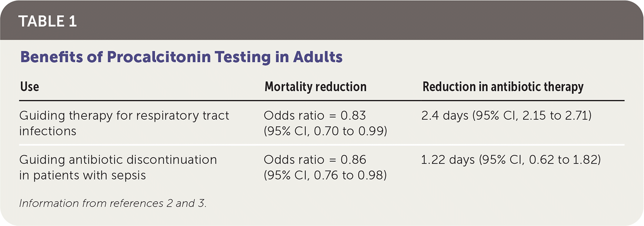This screenshot has height=226, width=644.
Task: Click the "Reduction in antibiotic therapy" header
Action: pos(503,87)
